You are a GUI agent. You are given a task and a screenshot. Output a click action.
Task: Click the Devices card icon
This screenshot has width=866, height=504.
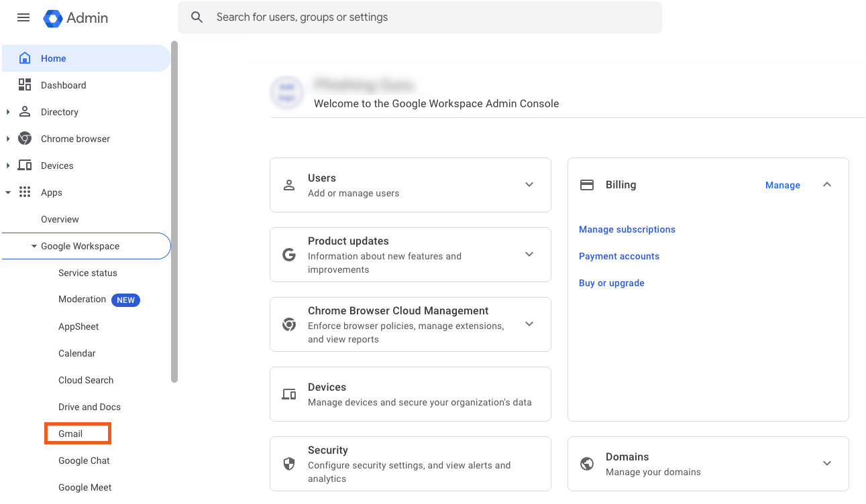coord(289,394)
